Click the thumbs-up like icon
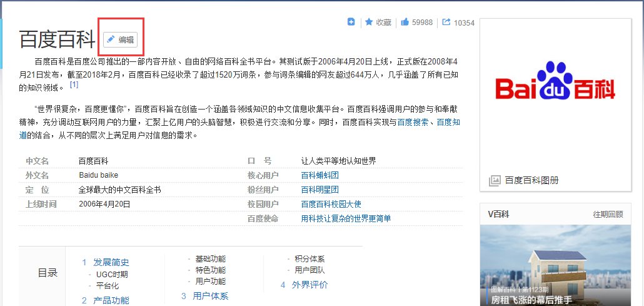This screenshot has width=644, height=306. pyautogui.click(x=405, y=22)
